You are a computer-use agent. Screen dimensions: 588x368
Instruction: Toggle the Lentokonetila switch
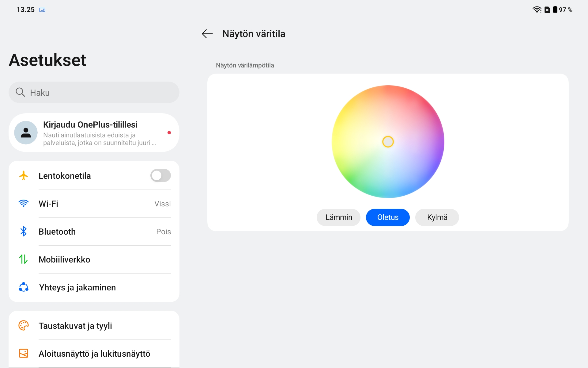tap(160, 175)
